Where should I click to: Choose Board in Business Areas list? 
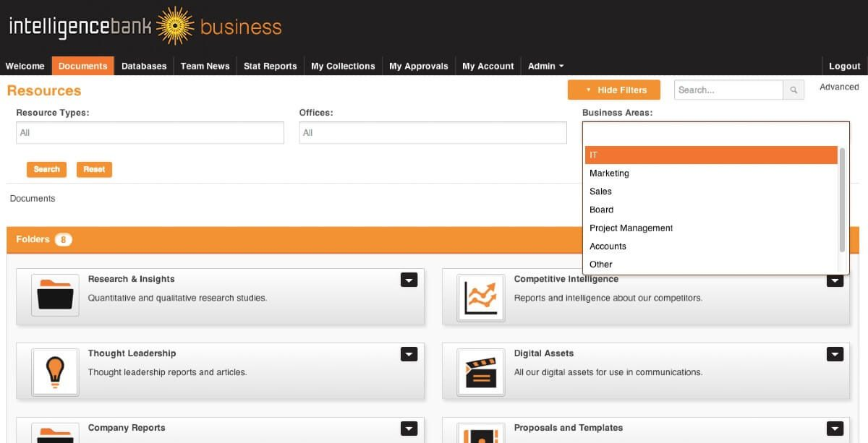(x=711, y=210)
